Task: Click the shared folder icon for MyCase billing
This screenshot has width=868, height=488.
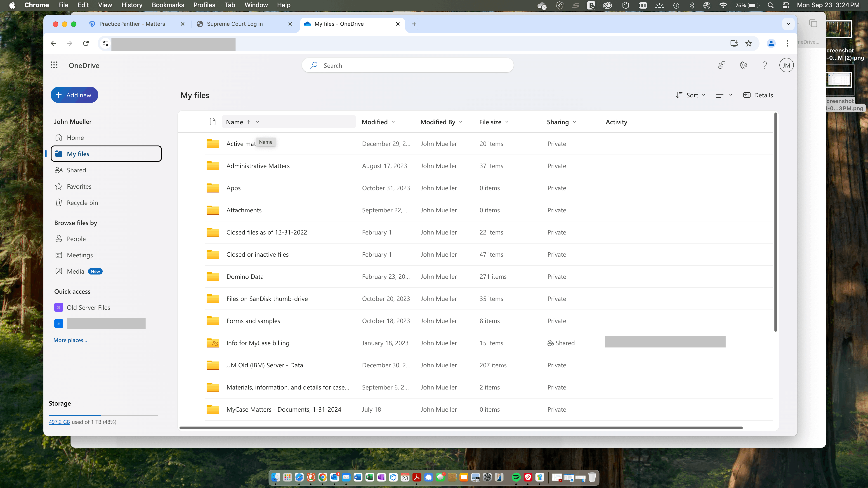Action: click(x=213, y=343)
